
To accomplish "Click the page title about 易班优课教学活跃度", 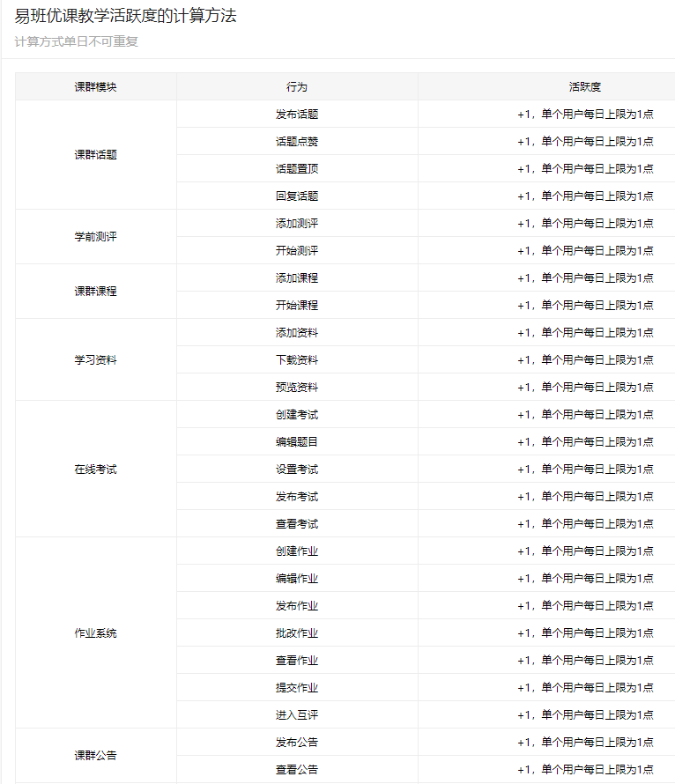I will pyautogui.click(x=126, y=16).
